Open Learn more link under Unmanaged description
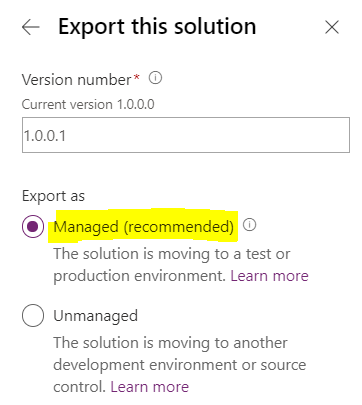The height and width of the screenshot is (405, 362). [149, 387]
